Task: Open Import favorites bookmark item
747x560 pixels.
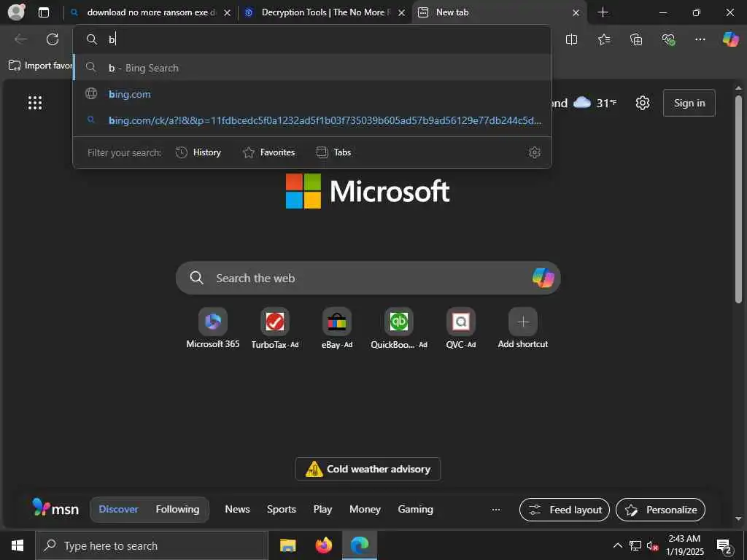Action: coord(40,65)
